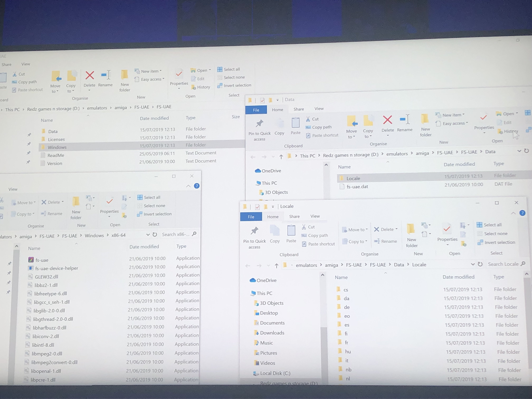Open View tab in Data window

pyautogui.click(x=319, y=109)
